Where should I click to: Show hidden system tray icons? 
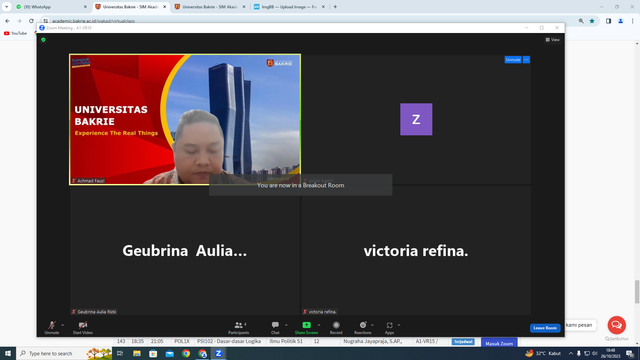click(571, 353)
